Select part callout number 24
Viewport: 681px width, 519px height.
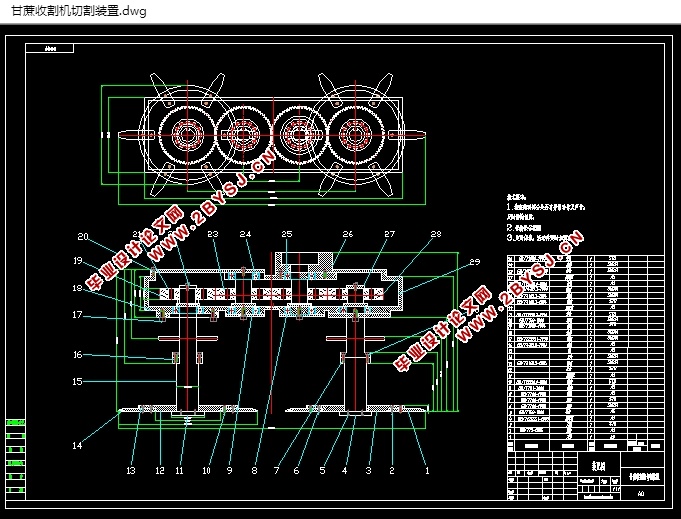click(x=245, y=234)
